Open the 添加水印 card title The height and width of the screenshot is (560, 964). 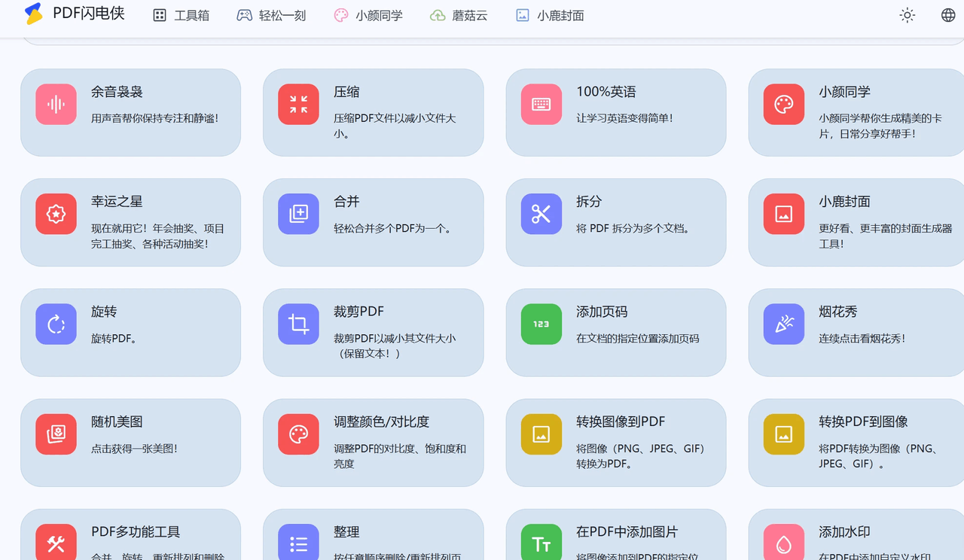844,531
